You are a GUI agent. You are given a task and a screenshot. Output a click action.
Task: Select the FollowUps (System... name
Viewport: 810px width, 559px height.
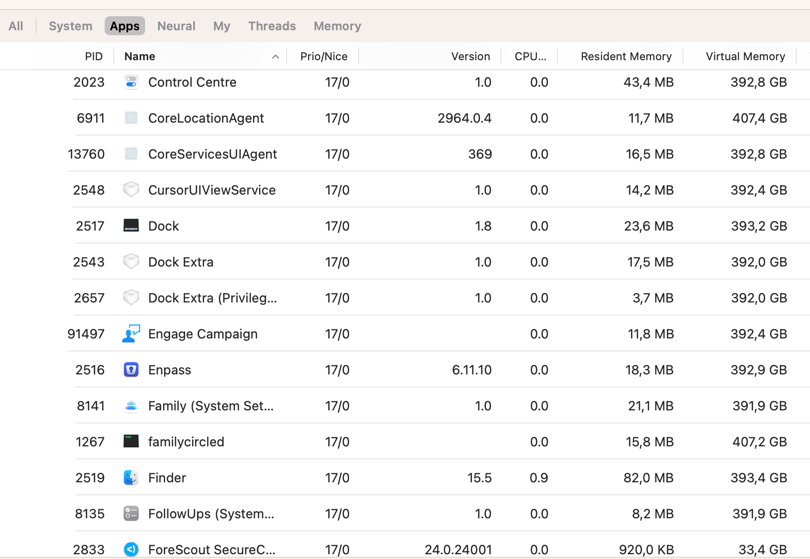tap(211, 514)
